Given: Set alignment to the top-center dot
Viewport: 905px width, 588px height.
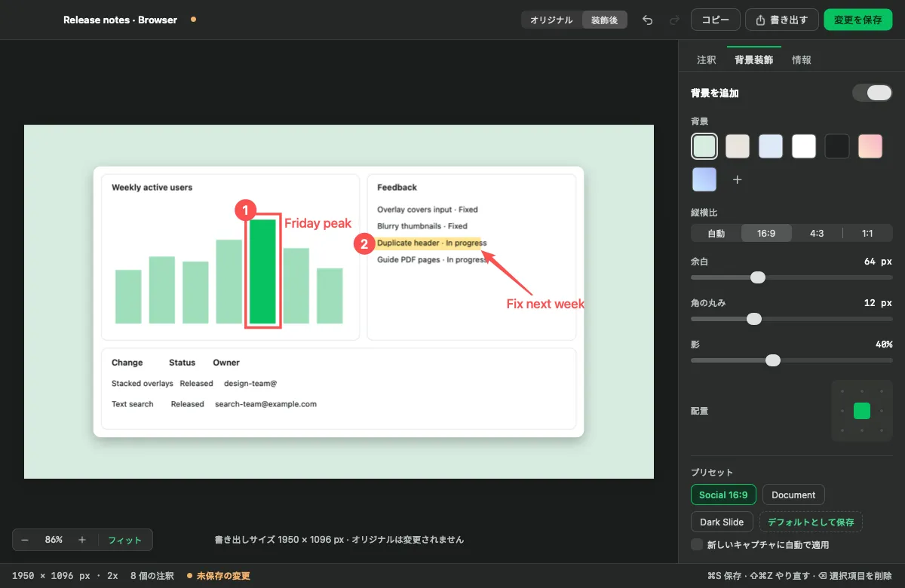Looking at the screenshot, I should coord(862,391).
